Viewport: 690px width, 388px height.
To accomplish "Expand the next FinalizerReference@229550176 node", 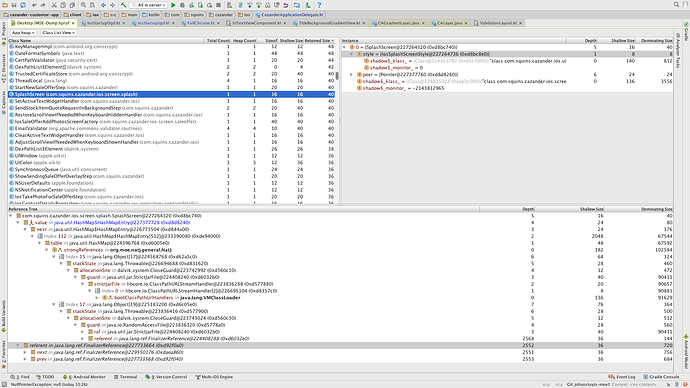I will (25, 352).
